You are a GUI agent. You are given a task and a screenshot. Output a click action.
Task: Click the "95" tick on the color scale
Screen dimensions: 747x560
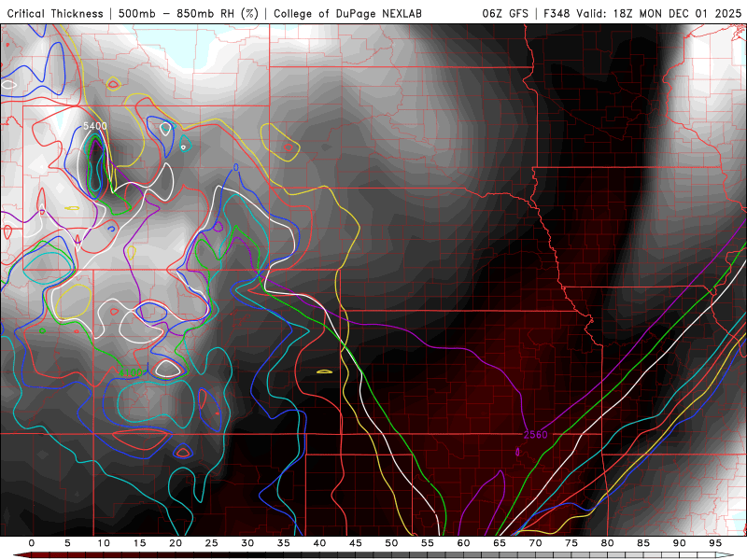[714, 543]
